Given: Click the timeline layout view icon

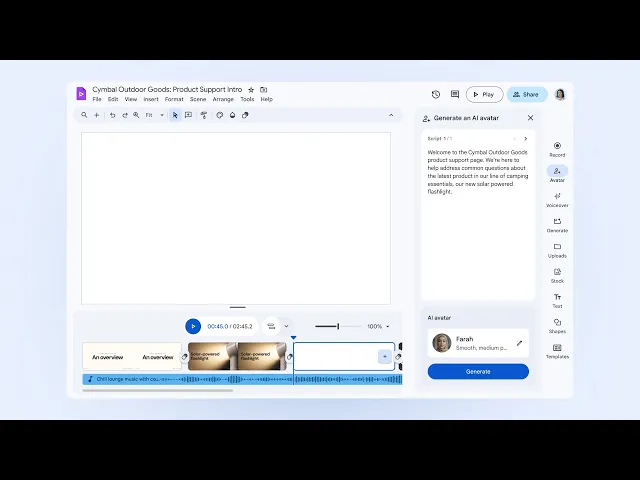Looking at the screenshot, I should (x=271, y=326).
